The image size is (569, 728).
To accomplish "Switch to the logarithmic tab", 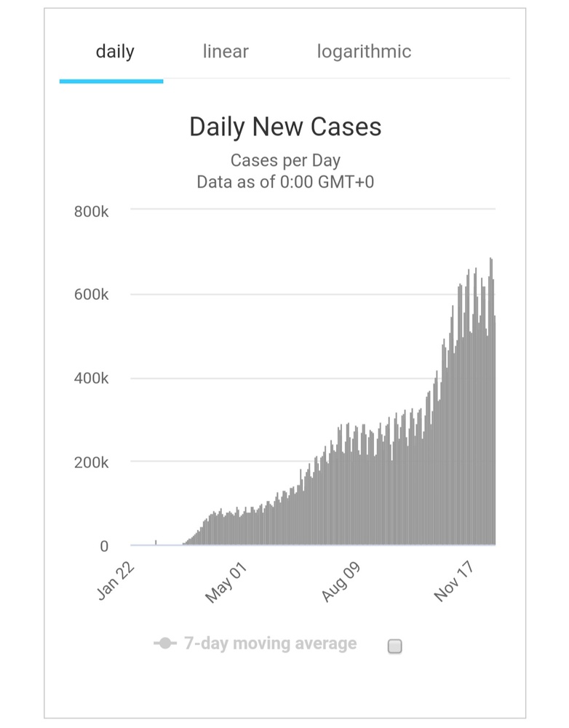I will click(364, 51).
